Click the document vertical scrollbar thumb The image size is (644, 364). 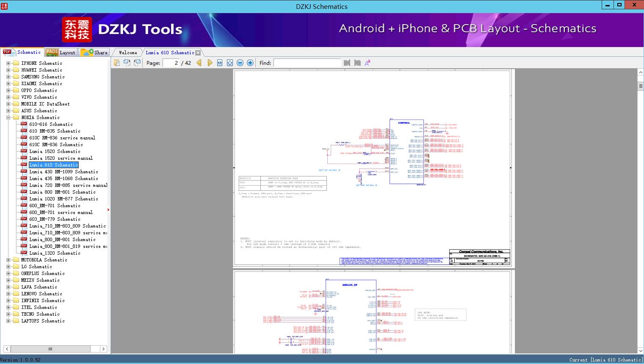coord(641,86)
